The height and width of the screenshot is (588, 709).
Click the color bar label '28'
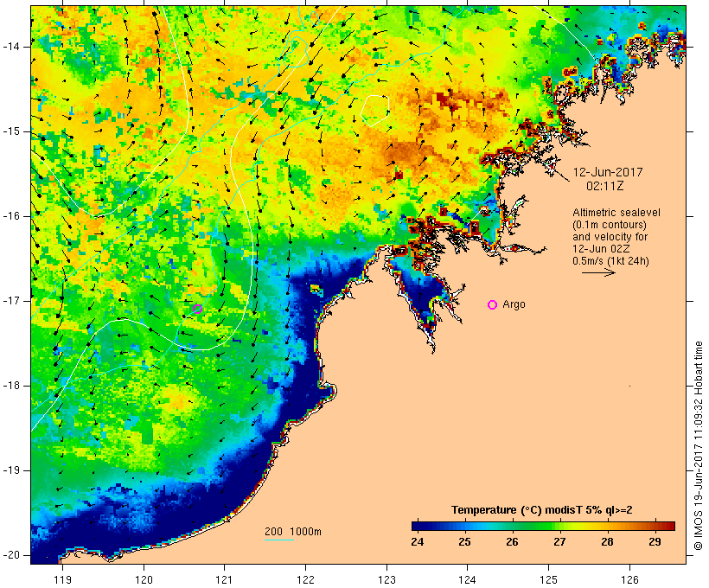(x=607, y=542)
